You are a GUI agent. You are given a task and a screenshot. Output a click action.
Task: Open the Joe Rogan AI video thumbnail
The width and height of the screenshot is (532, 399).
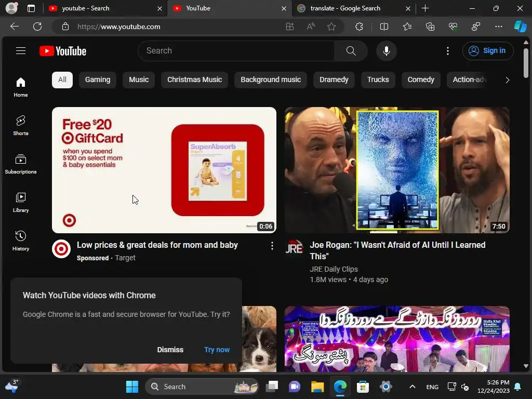click(x=397, y=170)
